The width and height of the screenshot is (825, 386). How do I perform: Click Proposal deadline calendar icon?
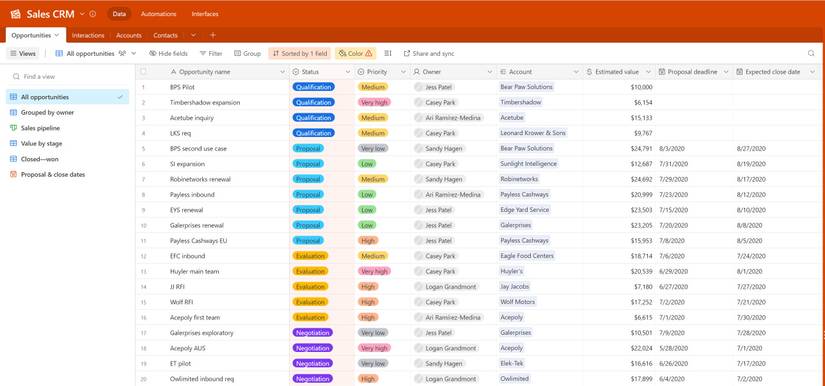click(x=662, y=72)
